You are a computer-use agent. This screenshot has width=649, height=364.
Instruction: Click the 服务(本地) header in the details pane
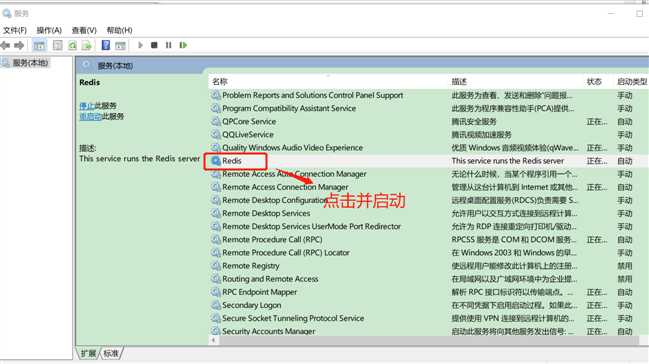(x=115, y=65)
